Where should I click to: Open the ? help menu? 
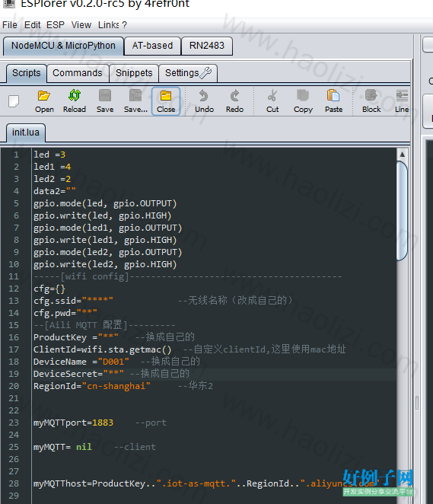[x=124, y=25]
